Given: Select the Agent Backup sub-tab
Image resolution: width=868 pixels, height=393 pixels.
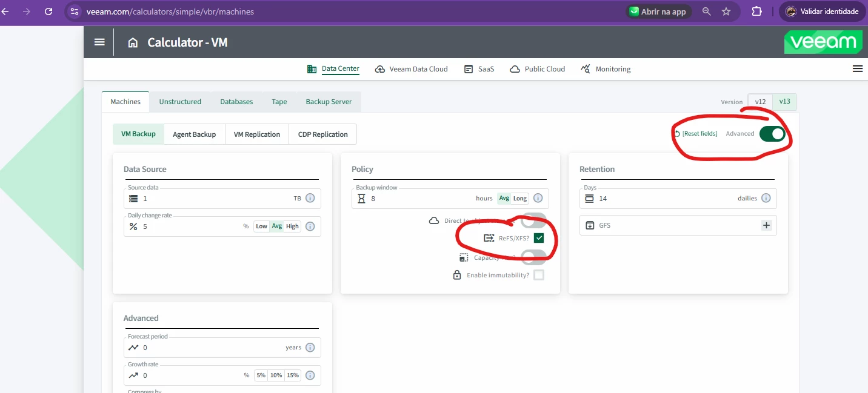Looking at the screenshot, I should point(194,134).
